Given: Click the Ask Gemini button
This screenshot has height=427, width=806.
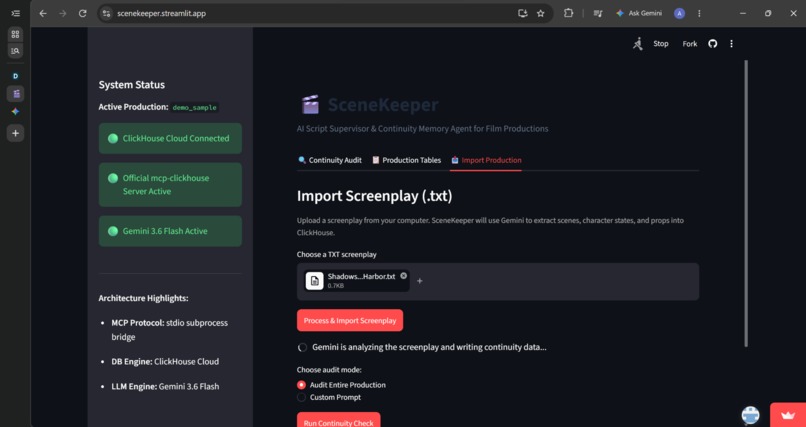Looking at the screenshot, I should (639, 13).
